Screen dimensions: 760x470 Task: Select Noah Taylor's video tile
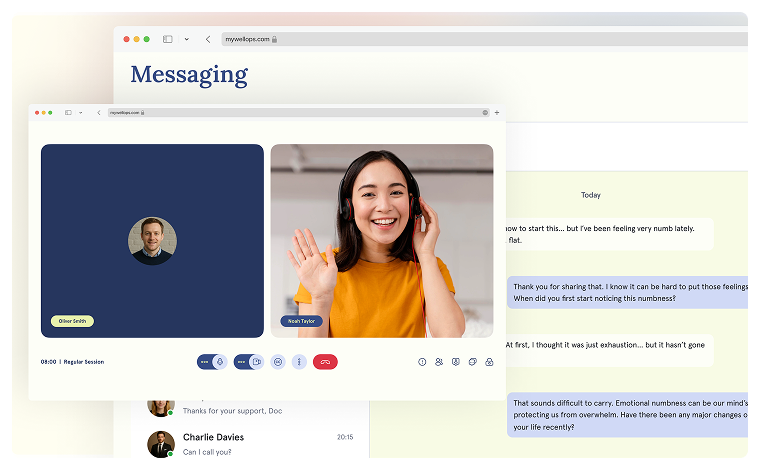381,240
